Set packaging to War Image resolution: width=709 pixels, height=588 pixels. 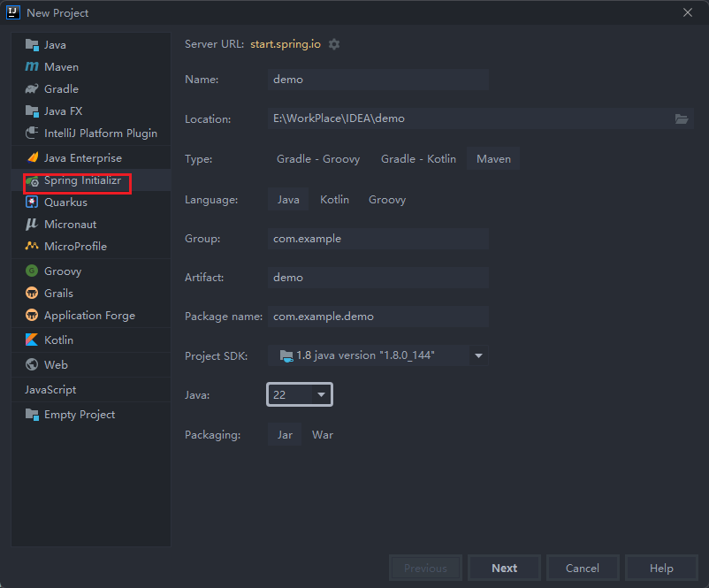(x=323, y=435)
